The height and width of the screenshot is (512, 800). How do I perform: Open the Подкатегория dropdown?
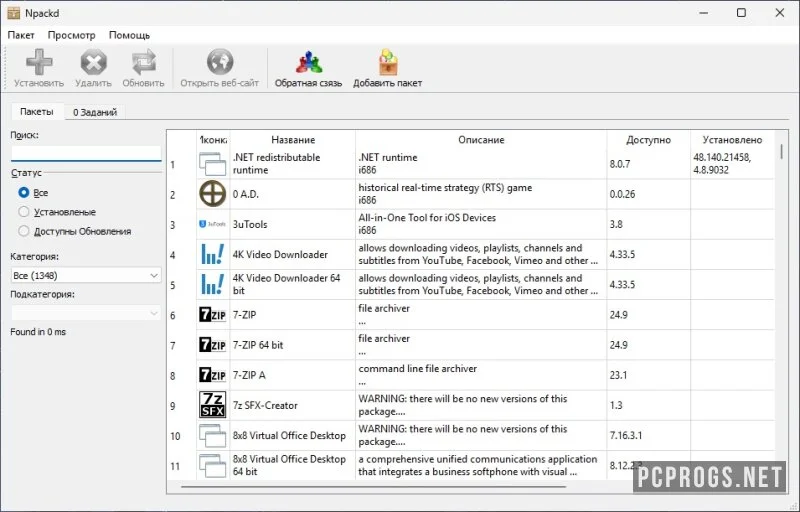[86, 313]
